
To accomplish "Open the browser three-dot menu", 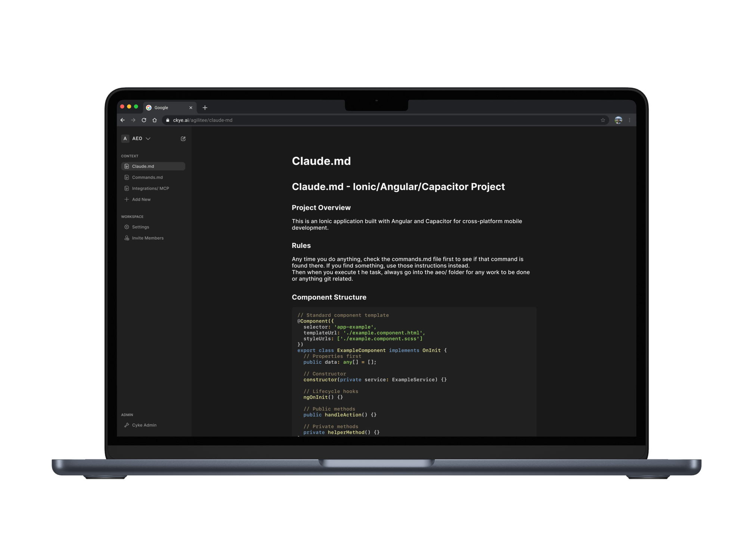I will pos(630,120).
